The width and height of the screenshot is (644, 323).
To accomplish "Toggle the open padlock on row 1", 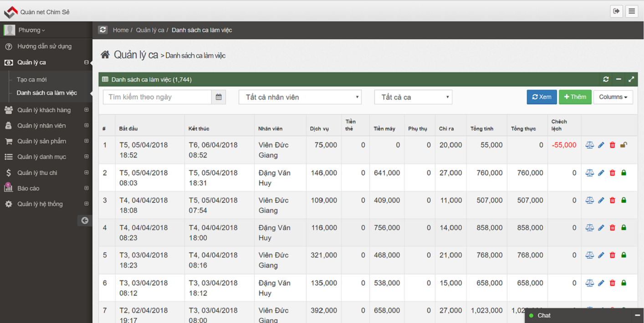I will click(x=624, y=145).
